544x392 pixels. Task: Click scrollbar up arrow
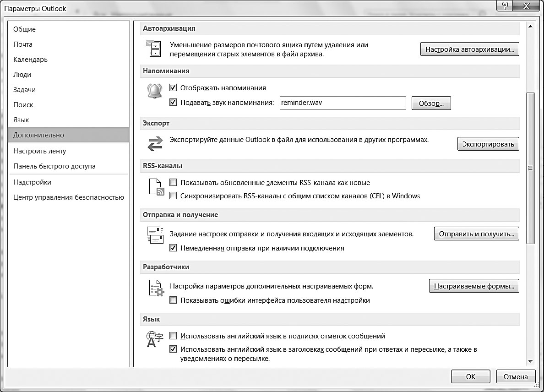click(x=530, y=27)
